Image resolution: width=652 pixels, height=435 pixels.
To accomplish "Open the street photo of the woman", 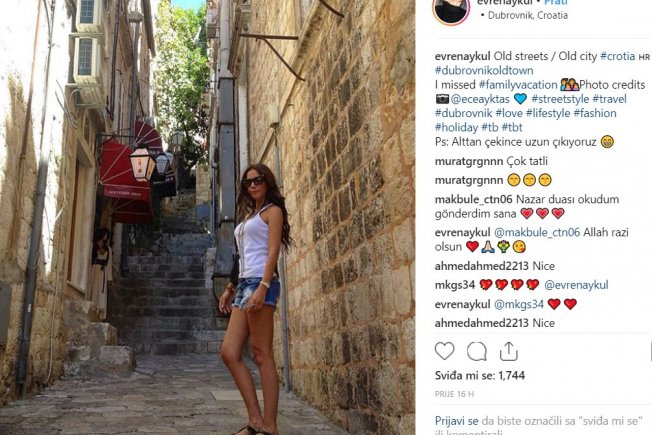I will [x=207, y=218].
